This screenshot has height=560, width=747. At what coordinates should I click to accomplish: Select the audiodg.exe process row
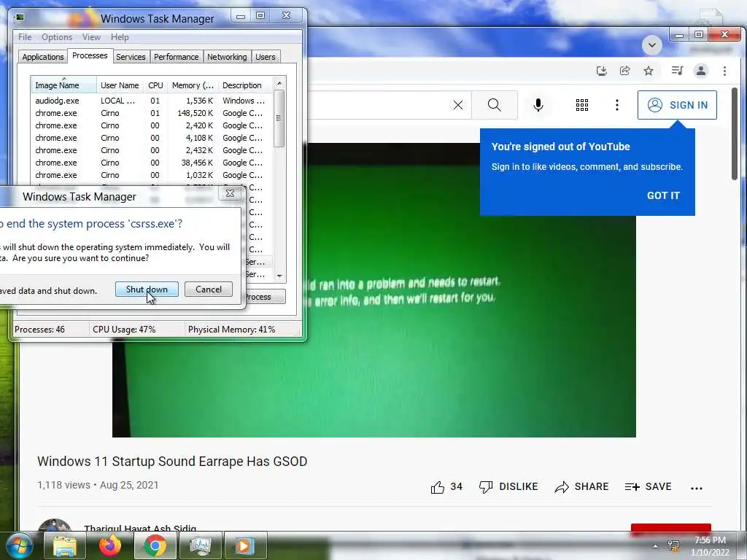coord(152,101)
